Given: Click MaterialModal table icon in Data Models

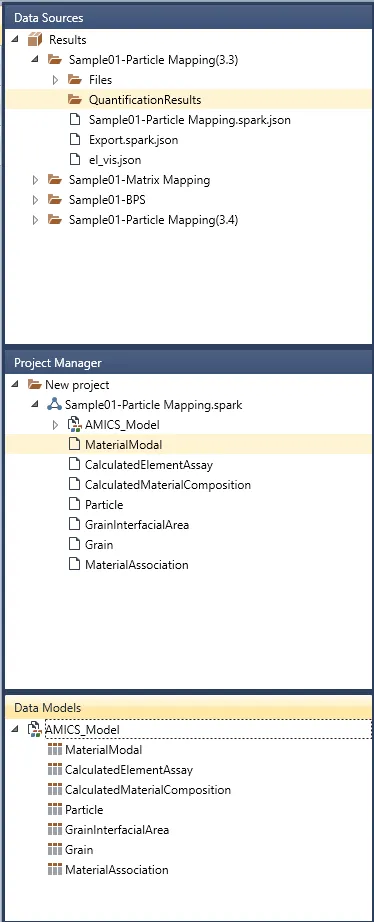Looking at the screenshot, I should coord(55,750).
